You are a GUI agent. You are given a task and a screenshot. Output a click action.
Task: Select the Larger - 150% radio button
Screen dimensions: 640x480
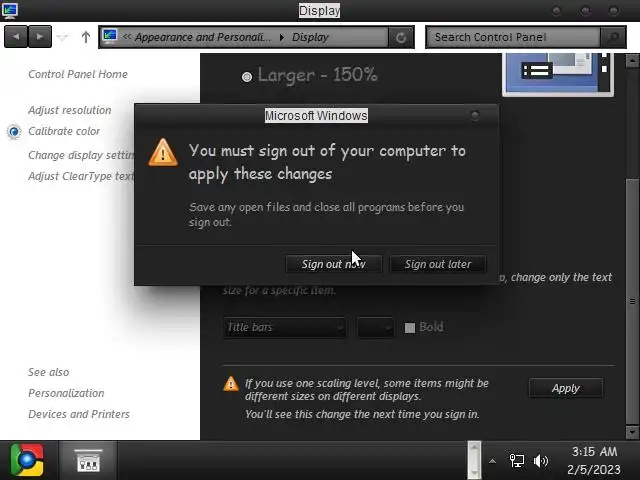[x=247, y=77]
